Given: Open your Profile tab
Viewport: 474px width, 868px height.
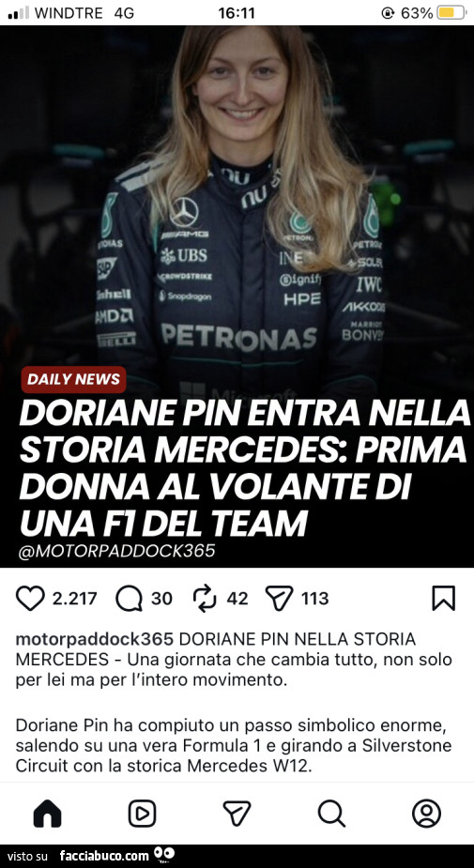Looking at the screenshot, I should click(426, 814).
